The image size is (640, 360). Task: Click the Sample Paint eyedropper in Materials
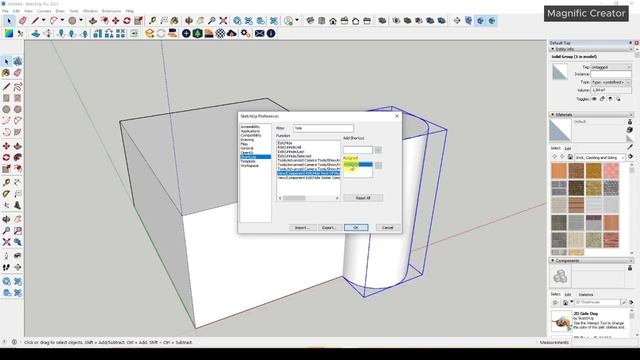630,147
